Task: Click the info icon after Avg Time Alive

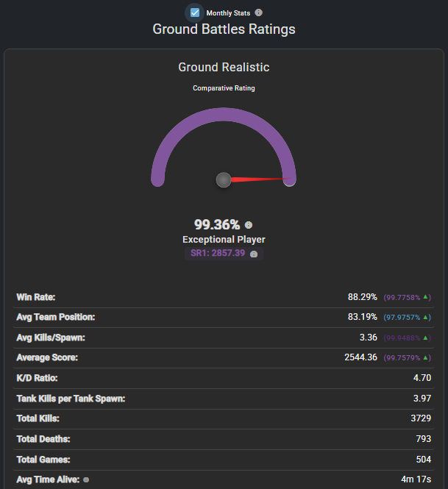Action: click(86, 479)
